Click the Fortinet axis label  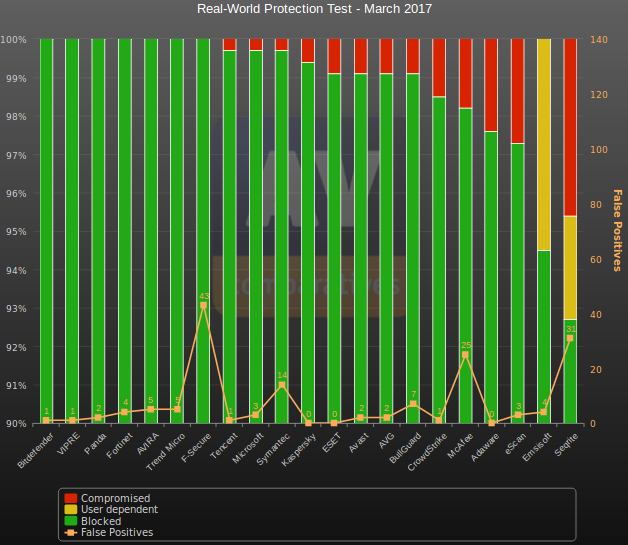click(119, 446)
